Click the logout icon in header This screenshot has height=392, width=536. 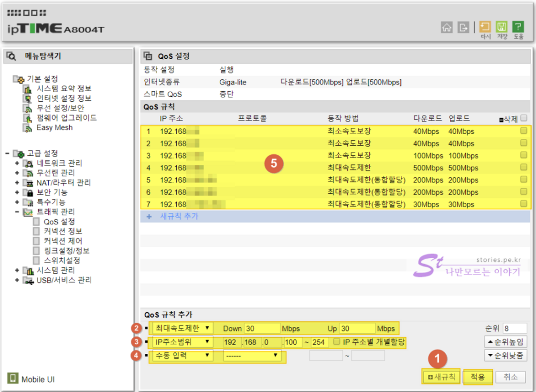(463, 27)
